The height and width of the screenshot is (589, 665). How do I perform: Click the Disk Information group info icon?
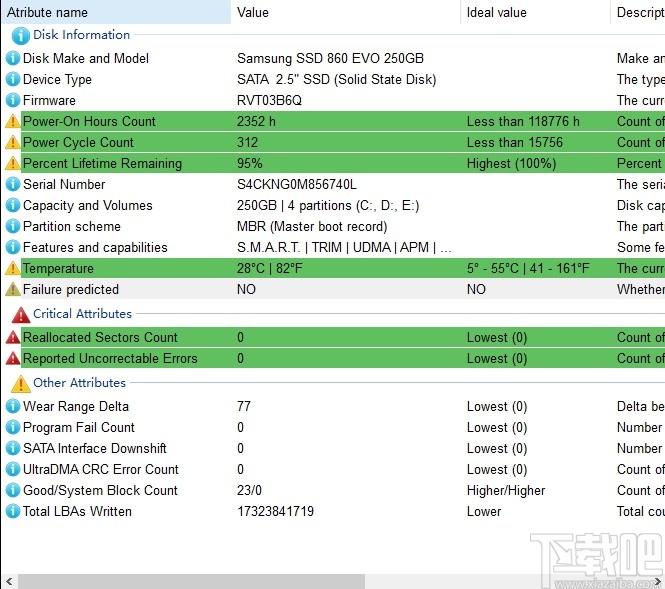[20, 36]
